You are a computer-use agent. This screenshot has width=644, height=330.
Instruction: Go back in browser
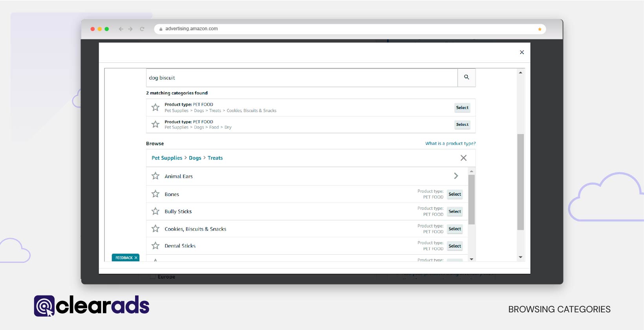tap(121, 29)
